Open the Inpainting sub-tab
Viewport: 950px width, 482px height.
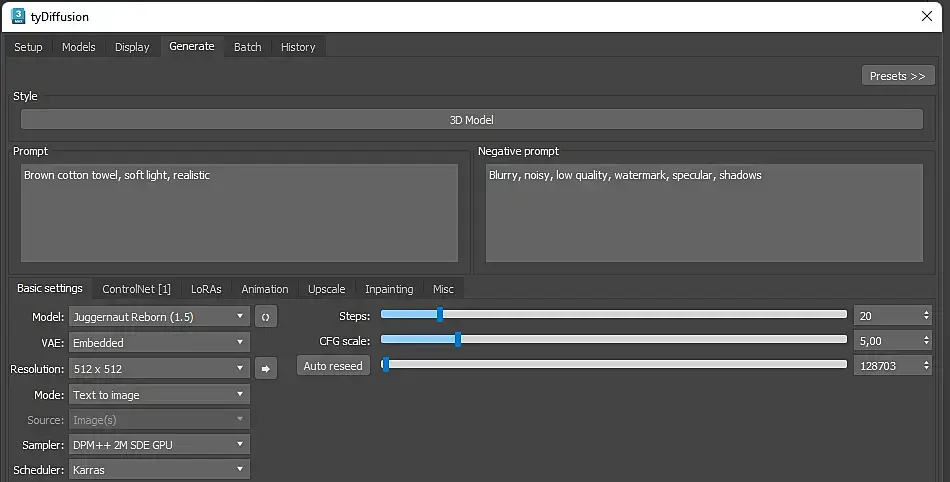389,289
